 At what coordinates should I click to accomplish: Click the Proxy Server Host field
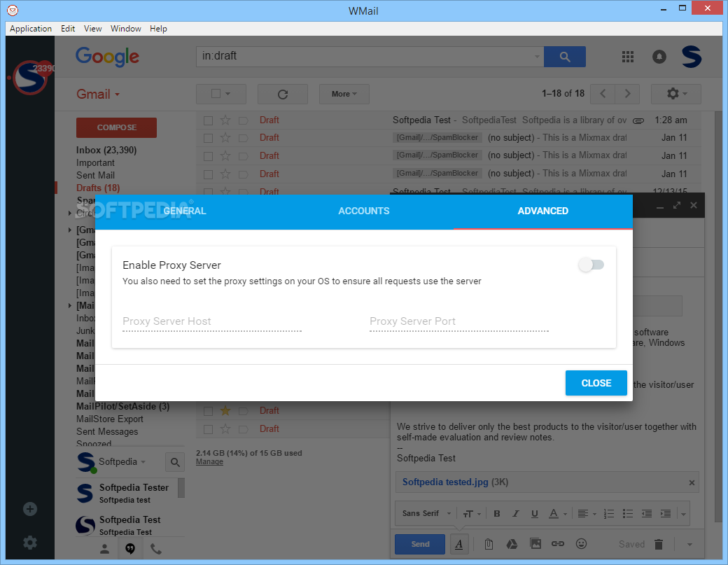212,322
